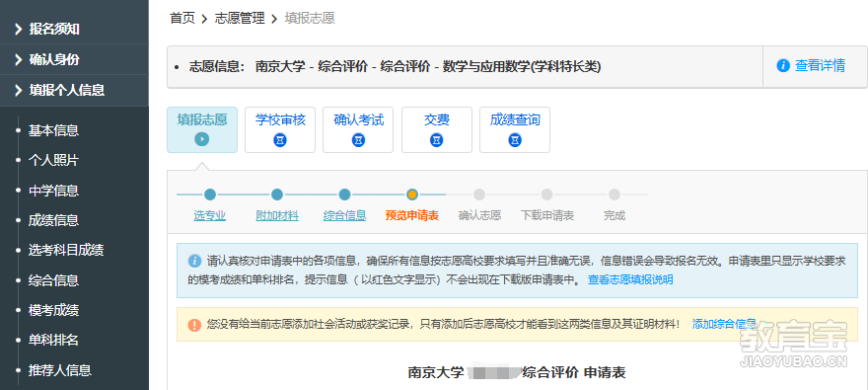Open 基本信息 in the sidebar
Screen dimensions: 868x390
click(53, 130)
